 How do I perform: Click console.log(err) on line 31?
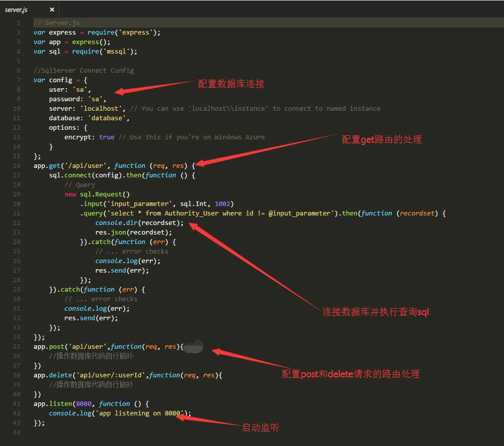pyautogui.click(x=97, y=309)
